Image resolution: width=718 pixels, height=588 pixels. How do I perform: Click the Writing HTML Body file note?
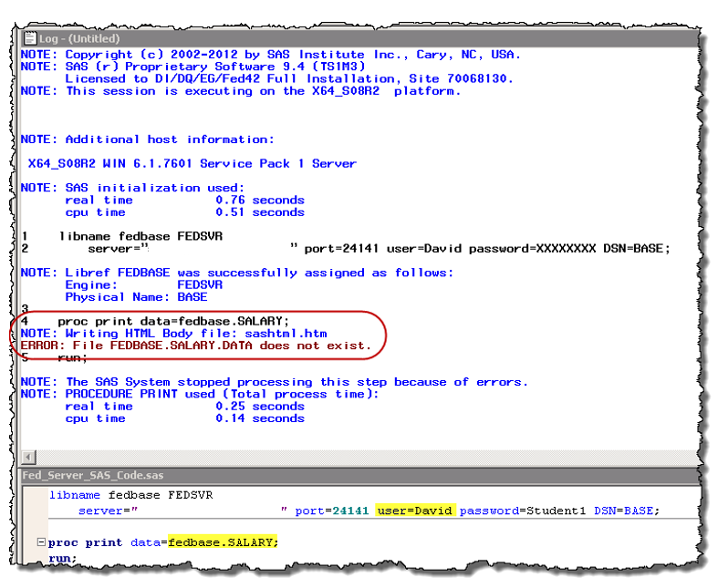click(x=174, y=334)
